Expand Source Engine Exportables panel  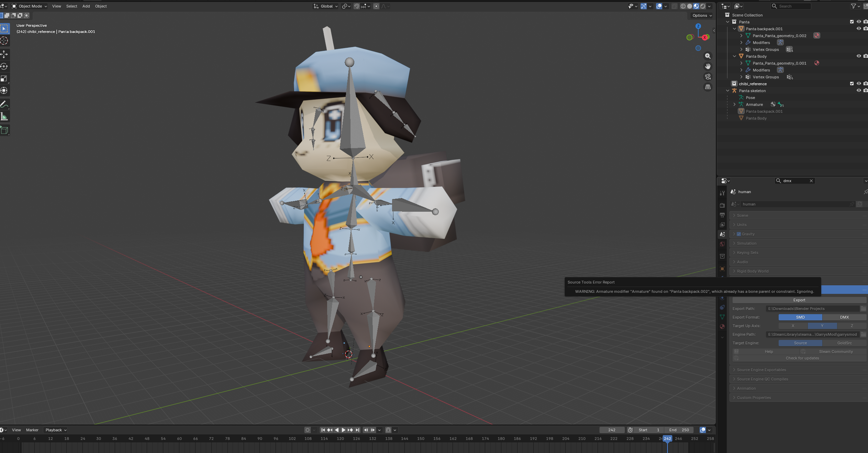tap(761, 370)
